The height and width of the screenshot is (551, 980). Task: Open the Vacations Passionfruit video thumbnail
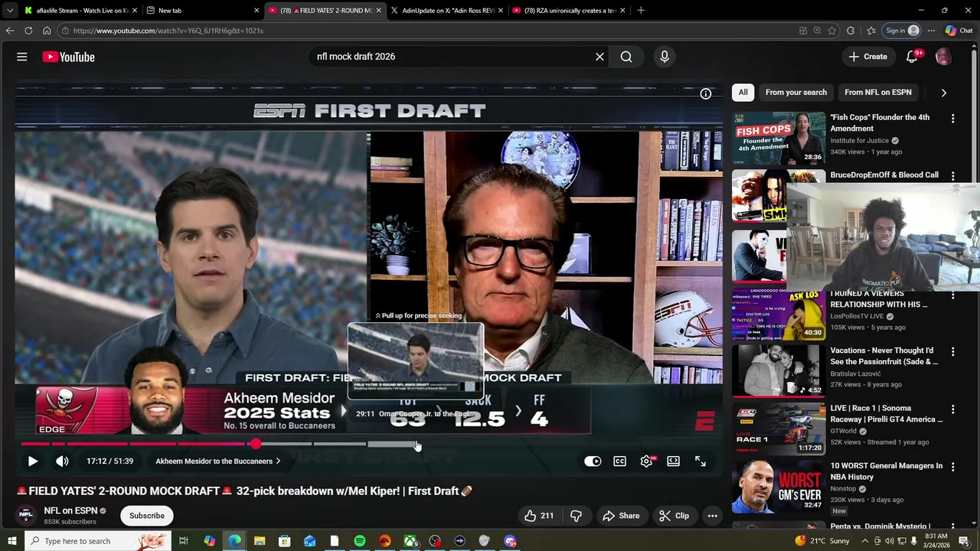[779, 370]
